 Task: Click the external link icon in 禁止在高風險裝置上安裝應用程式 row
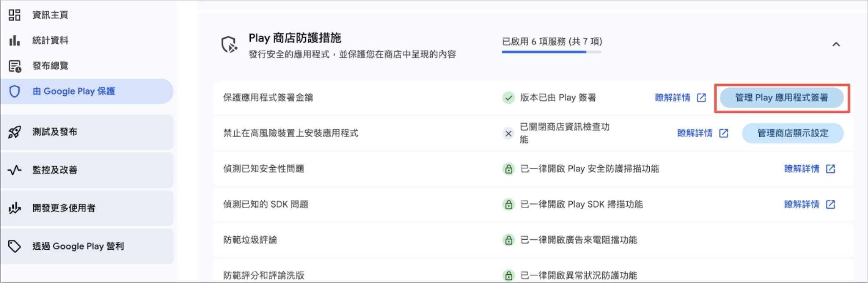pos(723,133)
